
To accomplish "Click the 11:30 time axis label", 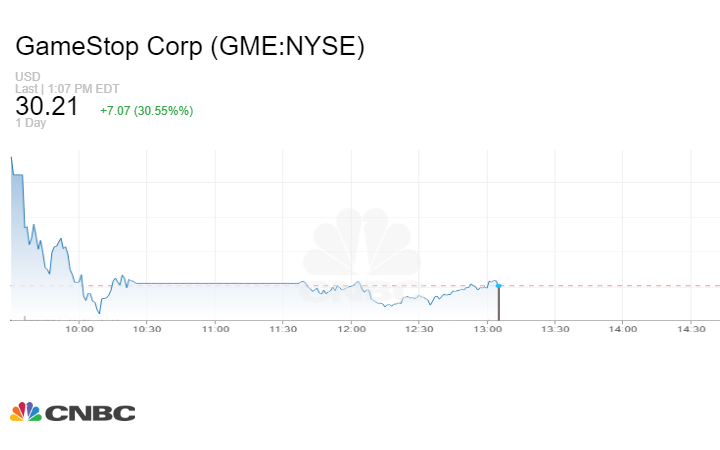I will 283,328.
